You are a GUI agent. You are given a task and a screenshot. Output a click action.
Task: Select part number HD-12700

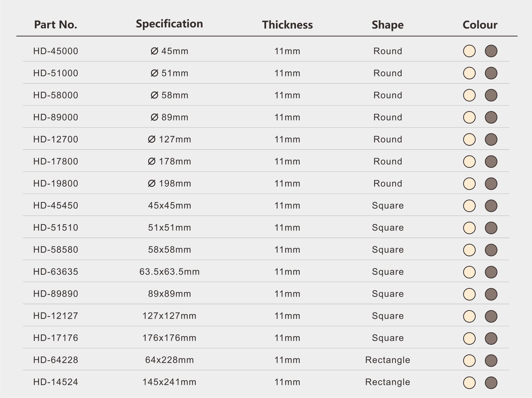click(56, 139)
